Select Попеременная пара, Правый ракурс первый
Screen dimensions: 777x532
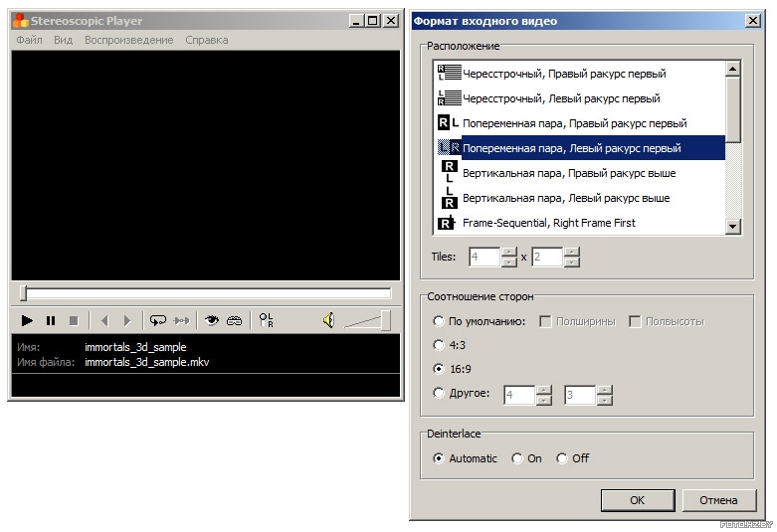point(579,123)
